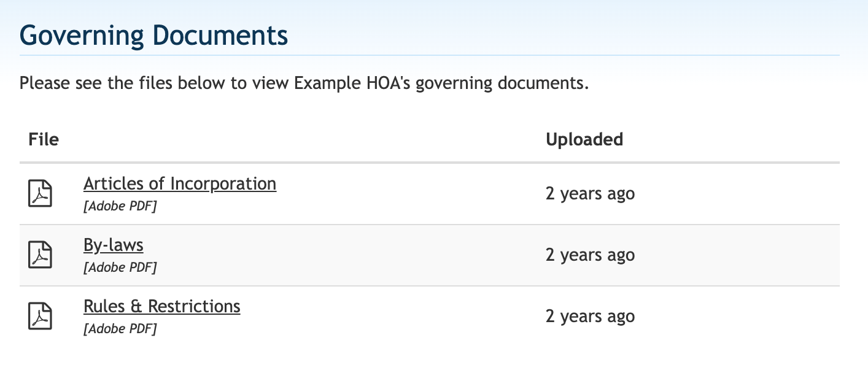The width and height of the screenshot is (868, 389).
Task: Click the Uploaded column header
Action: [x=584, y=140]
